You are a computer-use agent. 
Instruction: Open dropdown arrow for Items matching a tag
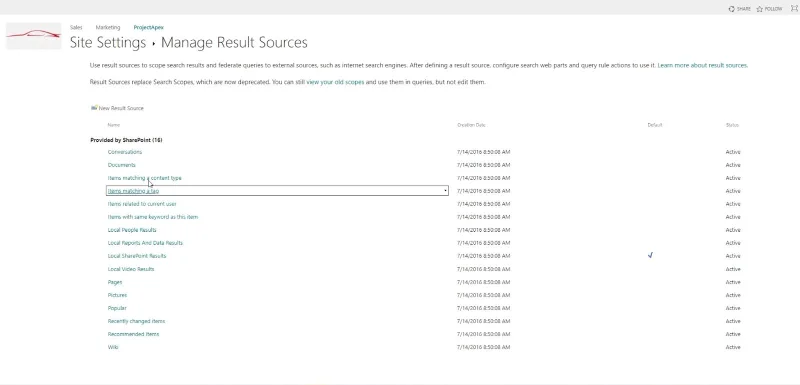click(445, 191)
